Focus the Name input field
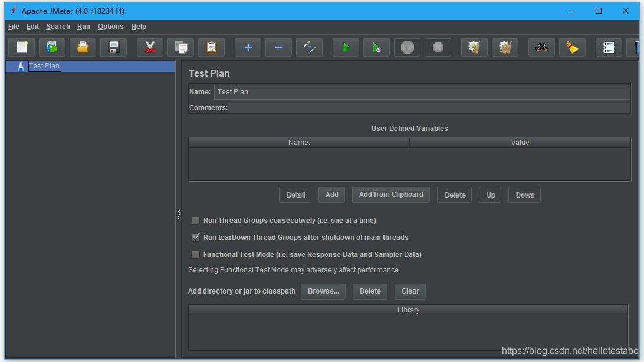644x362 pixels. [422, 92]
